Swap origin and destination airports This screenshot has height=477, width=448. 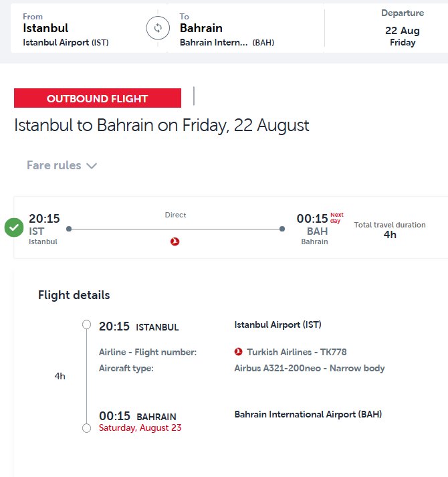tap(158, 28)
